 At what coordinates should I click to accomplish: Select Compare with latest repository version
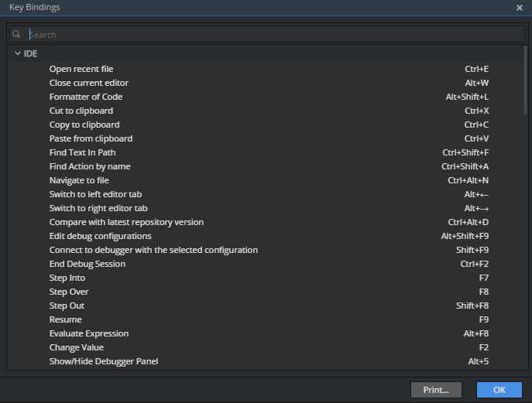click(266, 222)
